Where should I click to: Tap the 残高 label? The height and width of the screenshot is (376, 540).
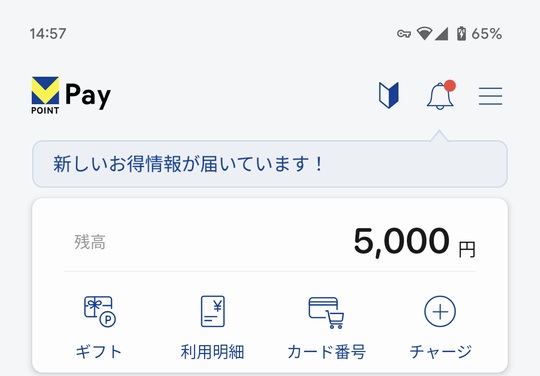90,242
